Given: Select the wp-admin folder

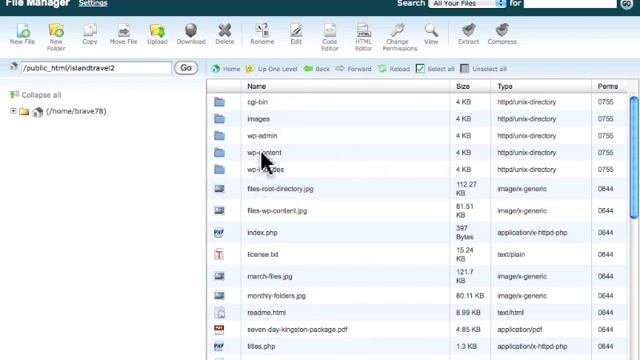Looking at the screenshot, I should click(262, 136).
